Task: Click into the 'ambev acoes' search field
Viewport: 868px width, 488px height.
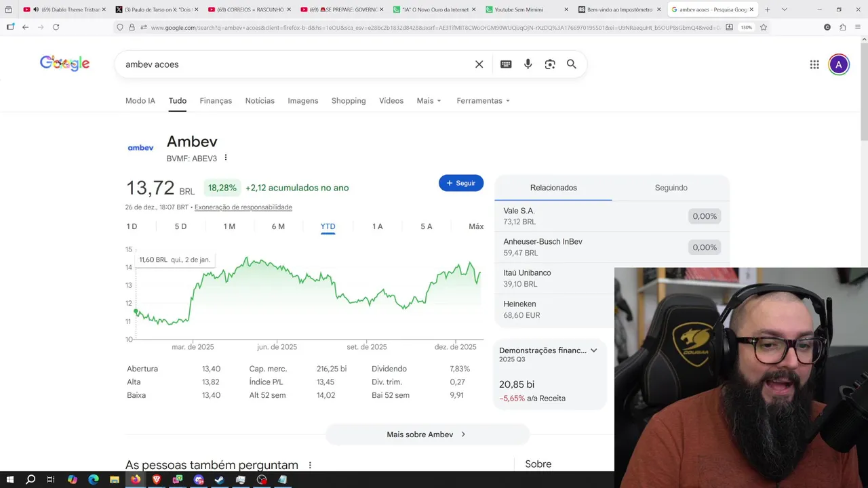Action: (295, 64)
